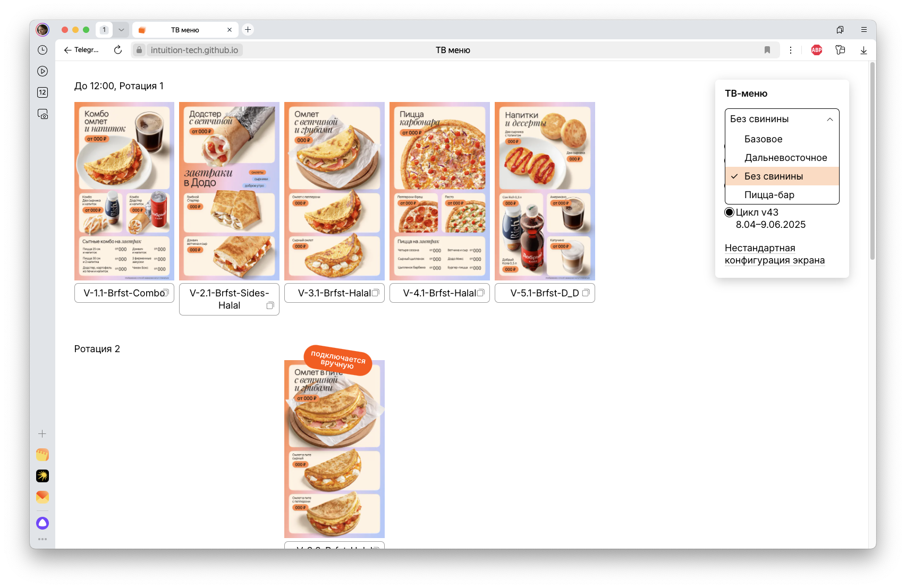906x588 pixels.
Task: Open the downloads arrow icon
Action: coord(863,50)
